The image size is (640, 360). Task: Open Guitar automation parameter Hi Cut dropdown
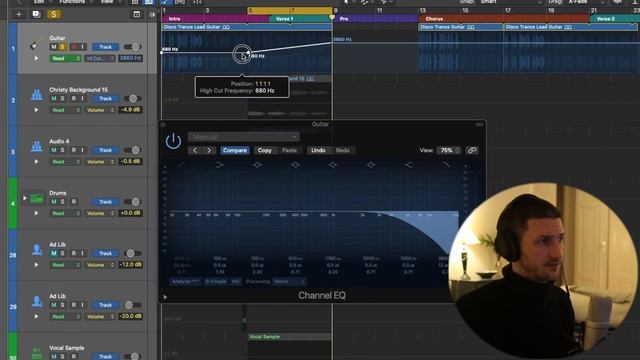tap(100, 58)
